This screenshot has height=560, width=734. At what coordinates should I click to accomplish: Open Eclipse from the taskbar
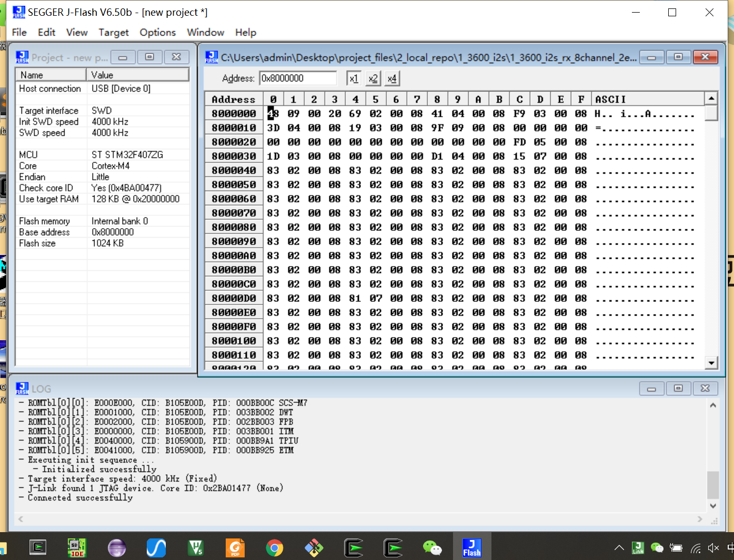pyautogui.click(x=117, y=548)
